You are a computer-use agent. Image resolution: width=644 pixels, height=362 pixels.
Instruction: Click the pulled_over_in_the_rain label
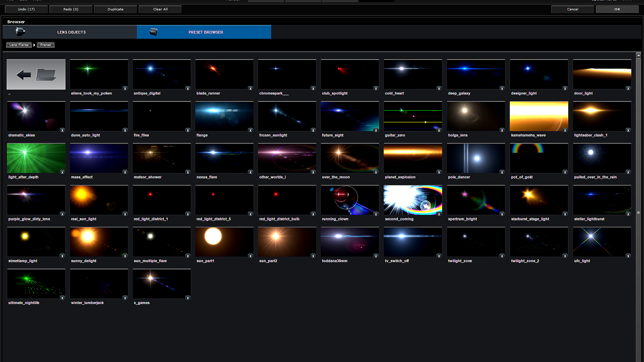pos(595,177)
